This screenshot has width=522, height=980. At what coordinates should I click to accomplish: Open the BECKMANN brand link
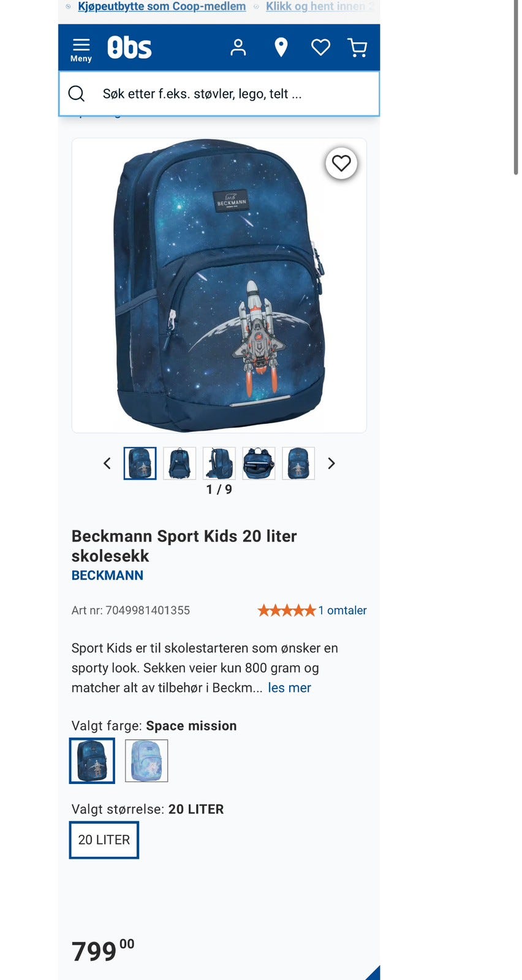tap(107, 575)
